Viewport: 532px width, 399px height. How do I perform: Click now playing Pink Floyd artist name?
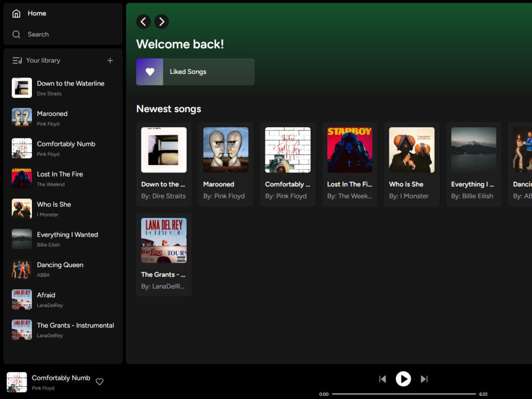(43, 388)
